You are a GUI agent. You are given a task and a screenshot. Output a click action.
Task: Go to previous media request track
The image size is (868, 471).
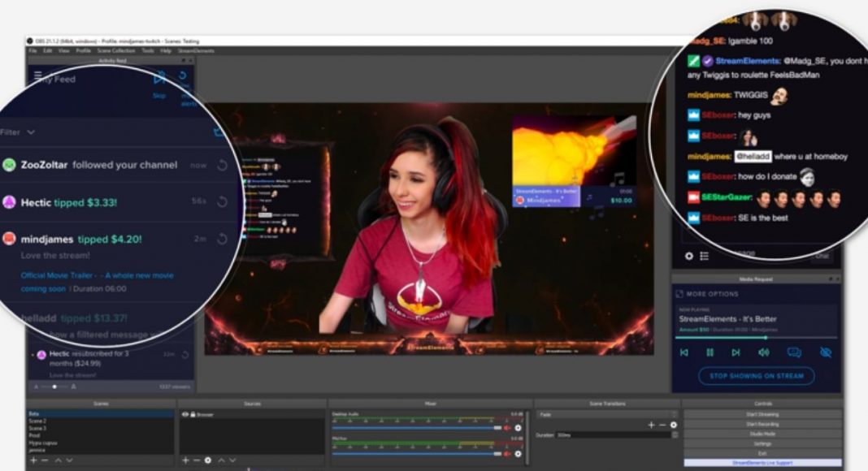pyautogui.click(x=684, y=352)
